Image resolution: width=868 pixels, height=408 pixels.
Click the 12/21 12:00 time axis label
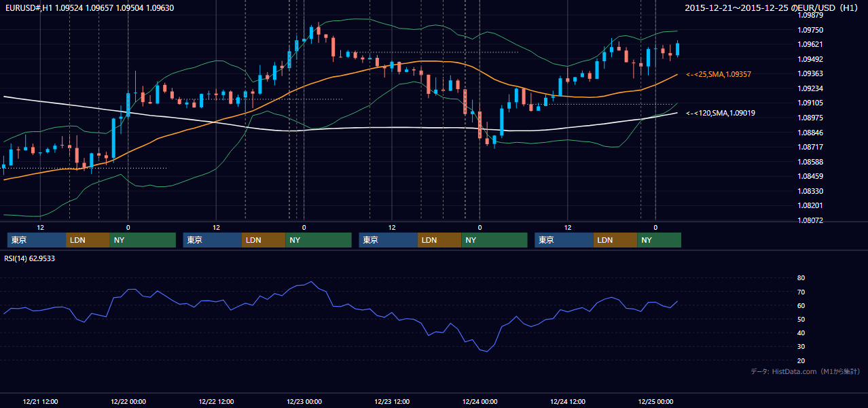click(40, 401)
